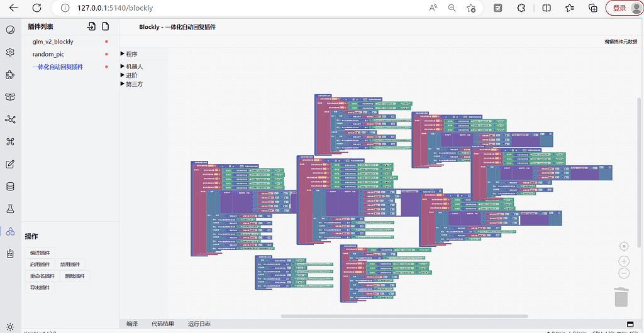Zoom in on the Blockly workspace
This screenshot has width=644, height=333.
624,261
